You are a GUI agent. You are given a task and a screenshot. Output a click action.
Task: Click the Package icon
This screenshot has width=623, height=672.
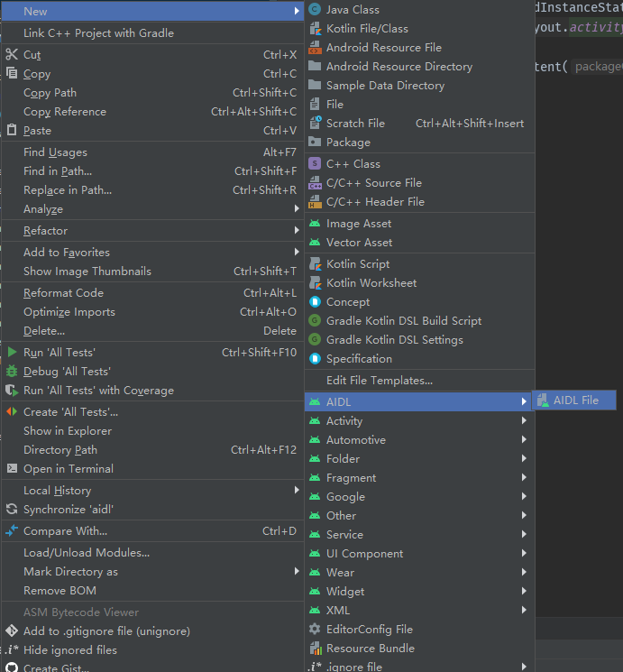click(x=315, y=142)
